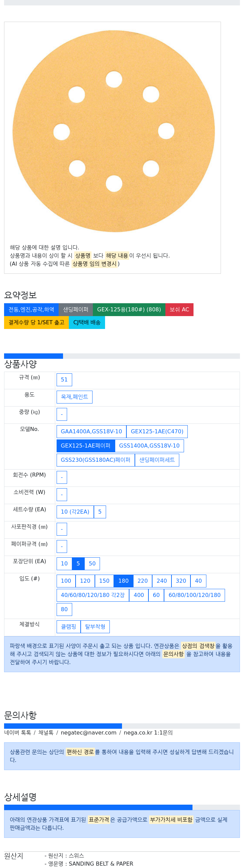244x868 pixels.
Task: Click the 보쉬 AC brand tag
Action: (179, 310)
